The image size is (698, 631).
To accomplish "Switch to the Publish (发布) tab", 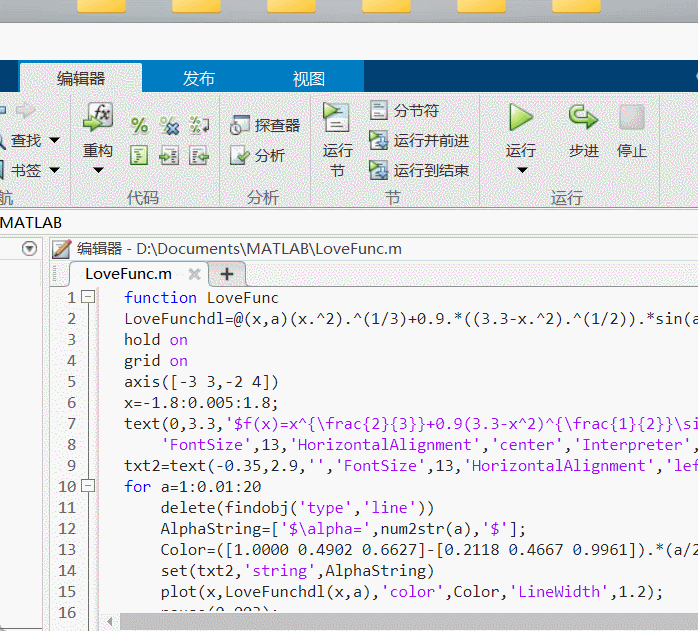I will (199, 78).
